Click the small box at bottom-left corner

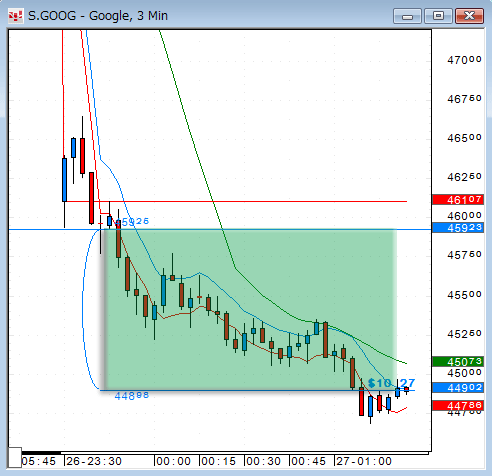(15, 458)
